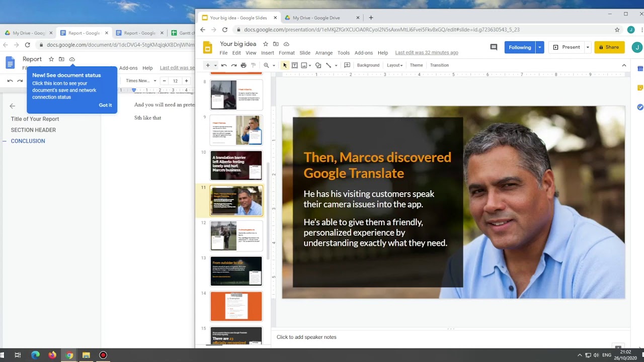Click the Slides address bar URL

click(381, 30)
